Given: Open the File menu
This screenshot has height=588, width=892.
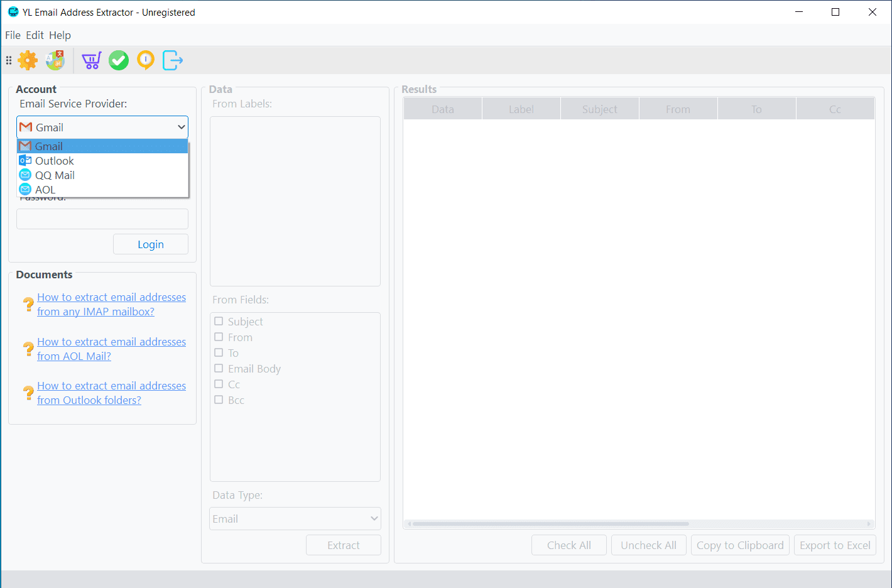Looking at the screenshot, I should (13, 35).
